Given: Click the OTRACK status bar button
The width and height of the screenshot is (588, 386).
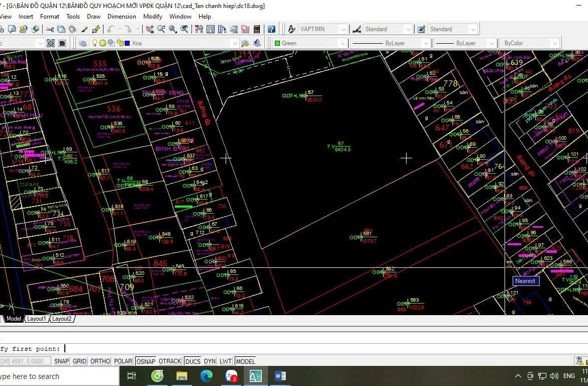Looking at the screenshot, I should pos(170,361).
